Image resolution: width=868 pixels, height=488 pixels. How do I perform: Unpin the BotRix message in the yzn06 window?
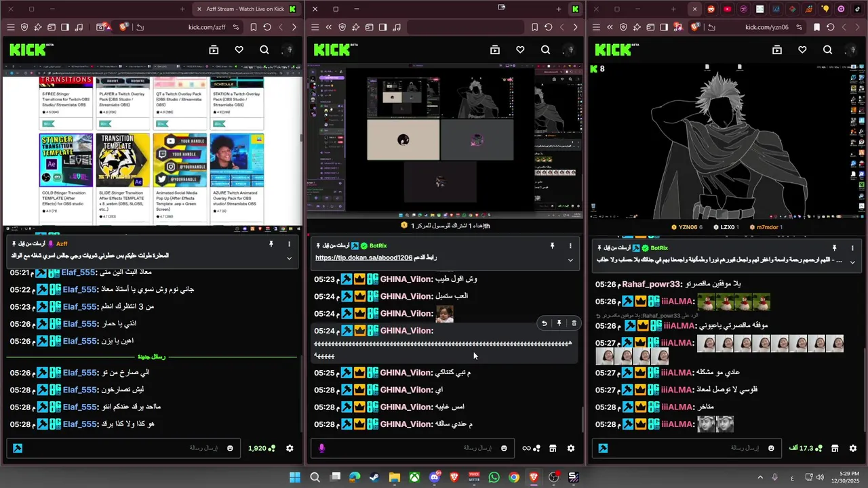point(834,248)
